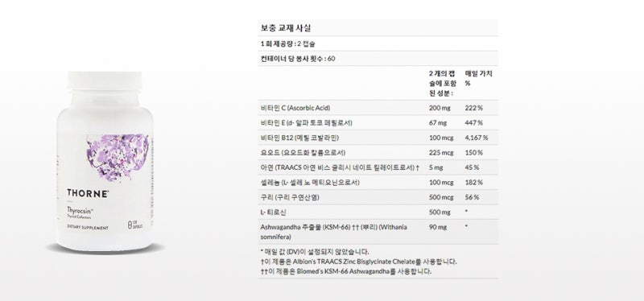Click the '225 mcg' iodine amount

click(441, 153)
